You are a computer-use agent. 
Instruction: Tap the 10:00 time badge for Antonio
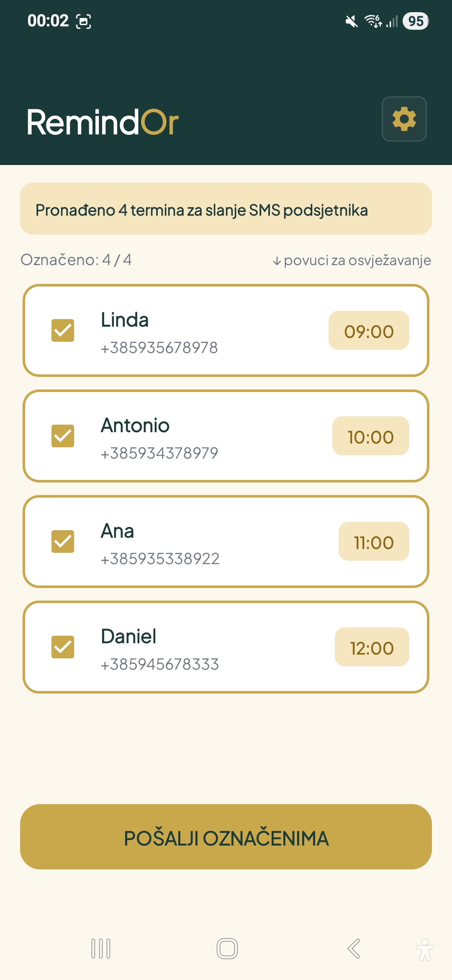(x=370, y=436)
